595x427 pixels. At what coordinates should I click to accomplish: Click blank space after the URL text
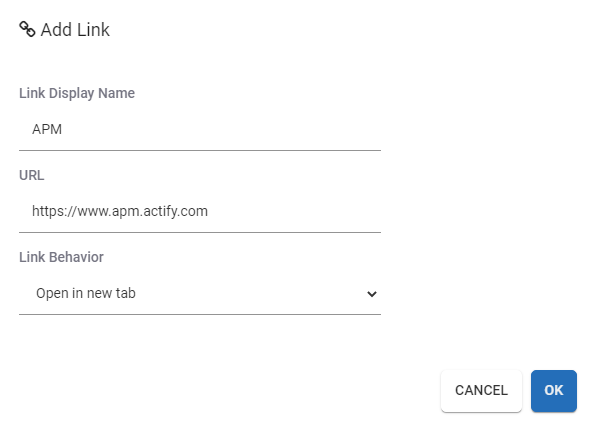[x=294, y=211]
